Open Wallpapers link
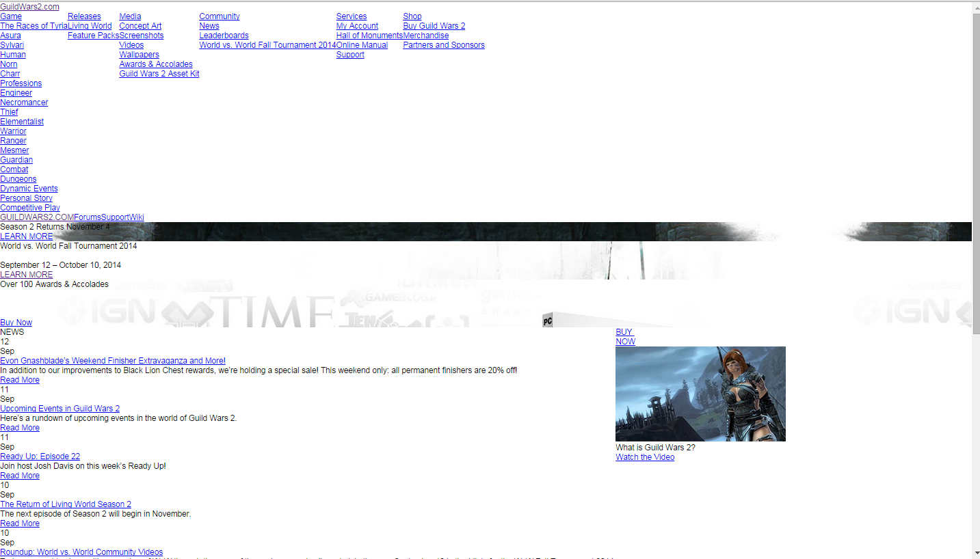The width and height of the screenshot is (980, 559). pos(139,55)
